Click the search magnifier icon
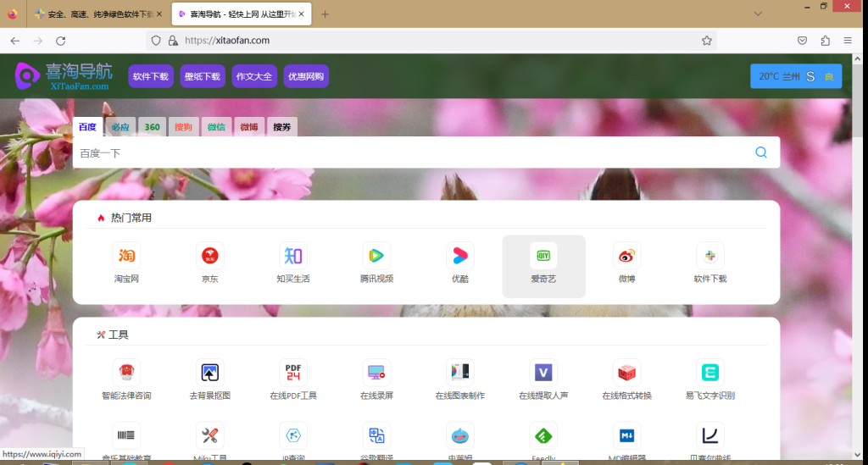The height and width of the screenshot is (465, 868). (761, 152)
